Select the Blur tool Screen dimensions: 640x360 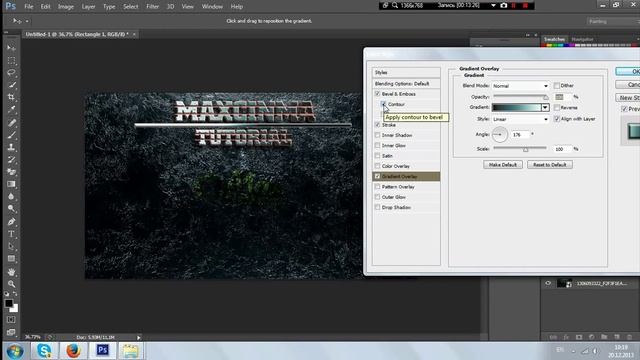click(11, 196)
